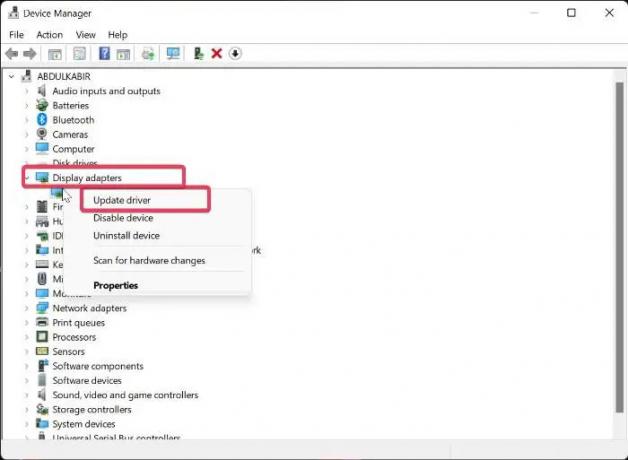The width and height of the screenshot is (628, 460).
Task: Expand Audio inputs and outputs
Action: (27, 91)
